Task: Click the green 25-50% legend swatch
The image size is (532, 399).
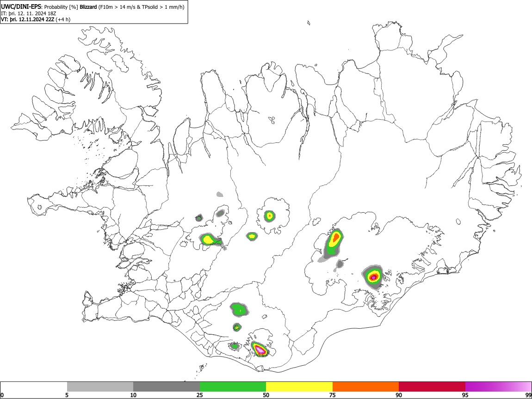Action: pos(233,387)
